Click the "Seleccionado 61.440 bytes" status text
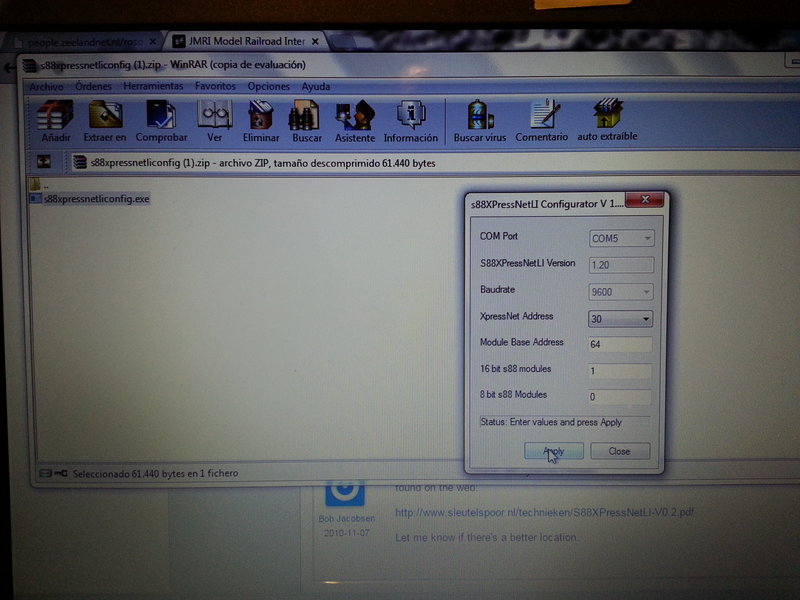Screen dimensions: 800x600 click(155, 473)
